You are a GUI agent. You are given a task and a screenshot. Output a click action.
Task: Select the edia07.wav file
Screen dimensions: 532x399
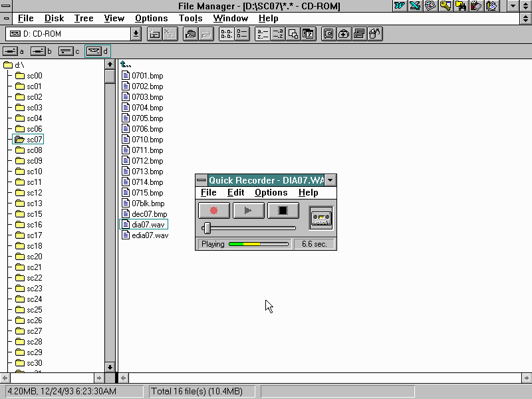click(x=150, y=235)
